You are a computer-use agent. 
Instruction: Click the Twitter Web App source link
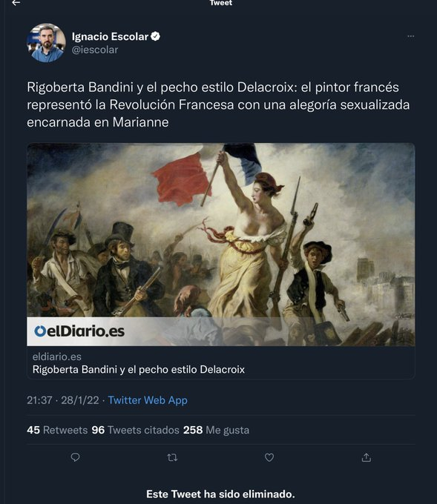(148, 400)
